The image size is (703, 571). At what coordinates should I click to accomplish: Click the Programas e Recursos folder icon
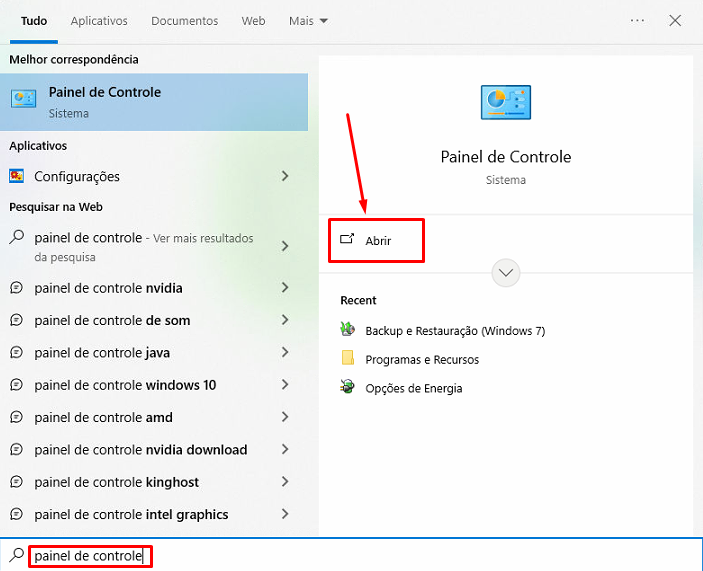[x=347, y=358]
